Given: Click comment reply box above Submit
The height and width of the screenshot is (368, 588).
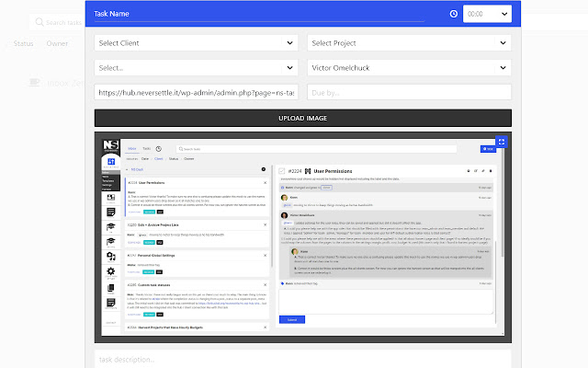Looking at the screenshot, I should [386, 302].
